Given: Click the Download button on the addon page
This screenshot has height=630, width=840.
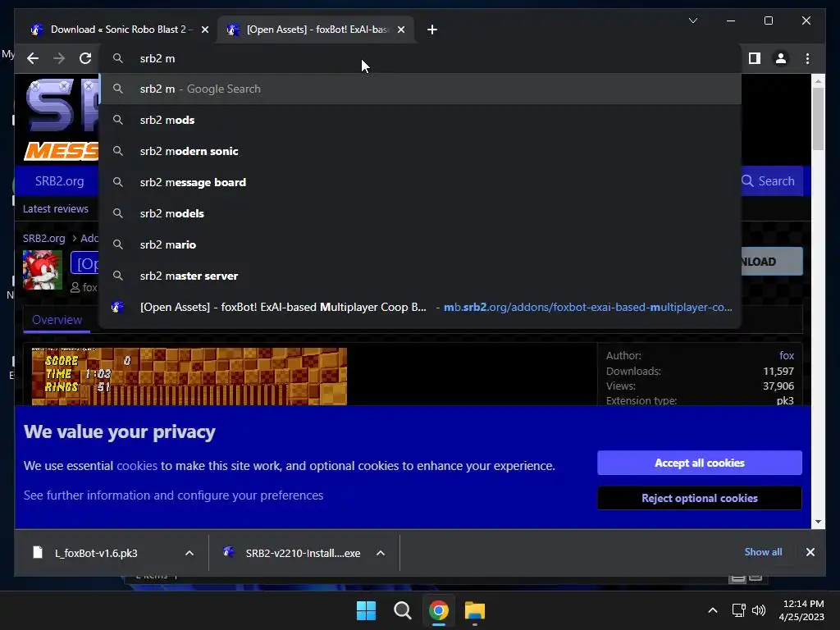Looking at the screenshot, I should coord(771,262).
